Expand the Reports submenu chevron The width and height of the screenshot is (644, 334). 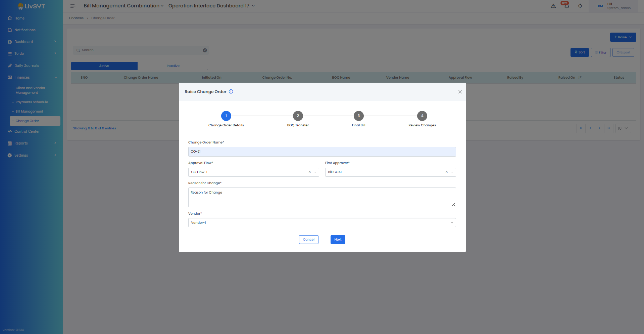[55, 143]
